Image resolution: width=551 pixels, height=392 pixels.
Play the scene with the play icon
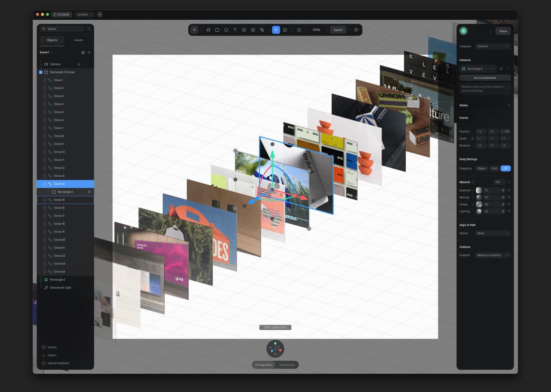coord(356,30)
